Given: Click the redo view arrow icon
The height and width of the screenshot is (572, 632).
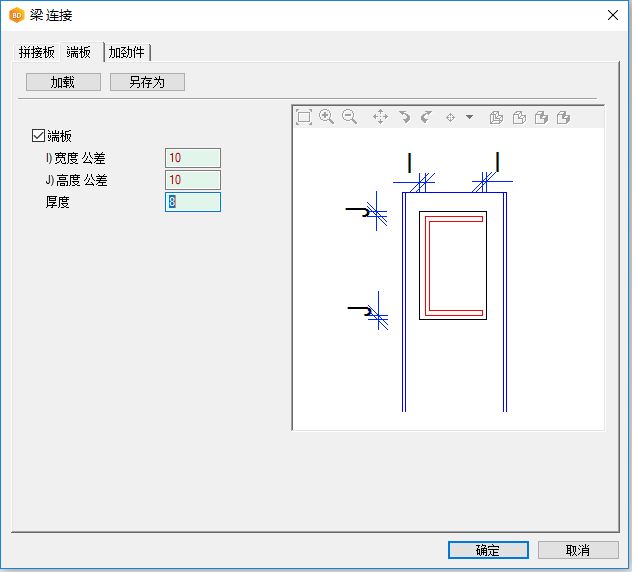Looking at the screenshot, I should (x=426, y=117).
